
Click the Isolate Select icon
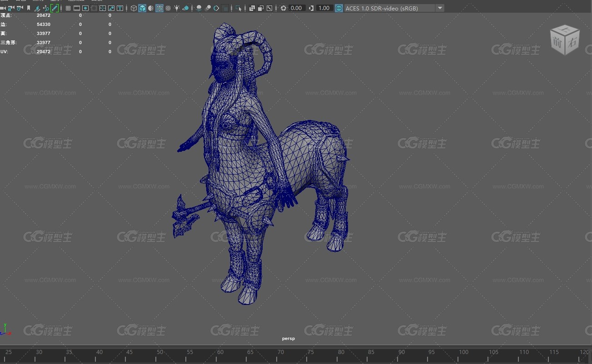pos(238,8)
